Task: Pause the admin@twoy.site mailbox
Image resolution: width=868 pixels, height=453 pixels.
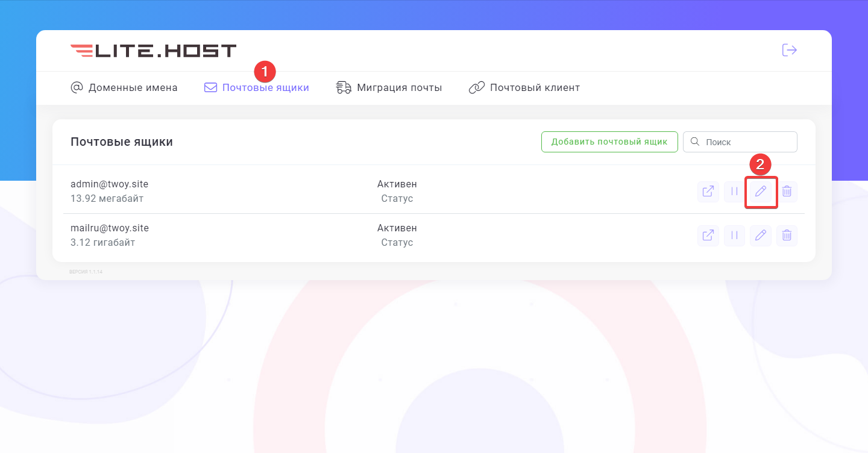Action: 734,192
